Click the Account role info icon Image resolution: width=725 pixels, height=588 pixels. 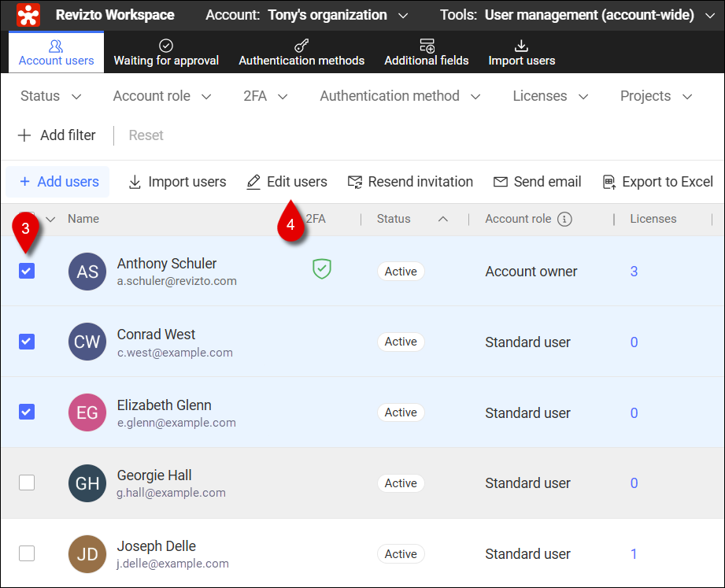click(x=564, y=219)
